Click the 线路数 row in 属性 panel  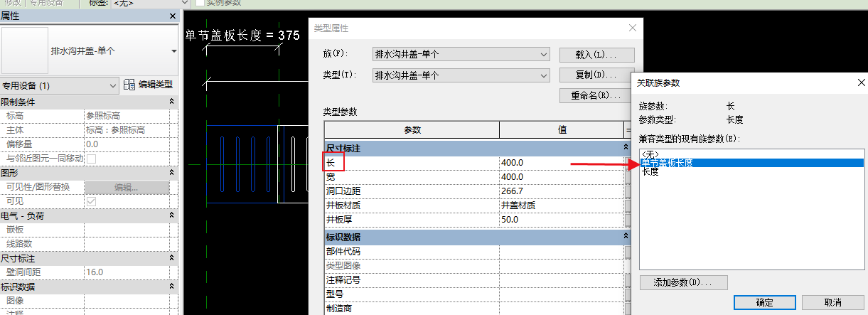89,244
